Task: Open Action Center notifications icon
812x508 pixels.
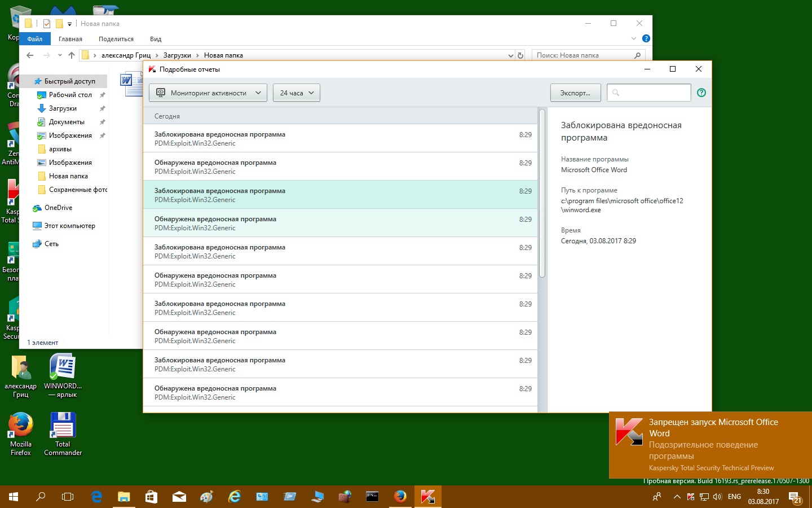Action: [795, 497]
